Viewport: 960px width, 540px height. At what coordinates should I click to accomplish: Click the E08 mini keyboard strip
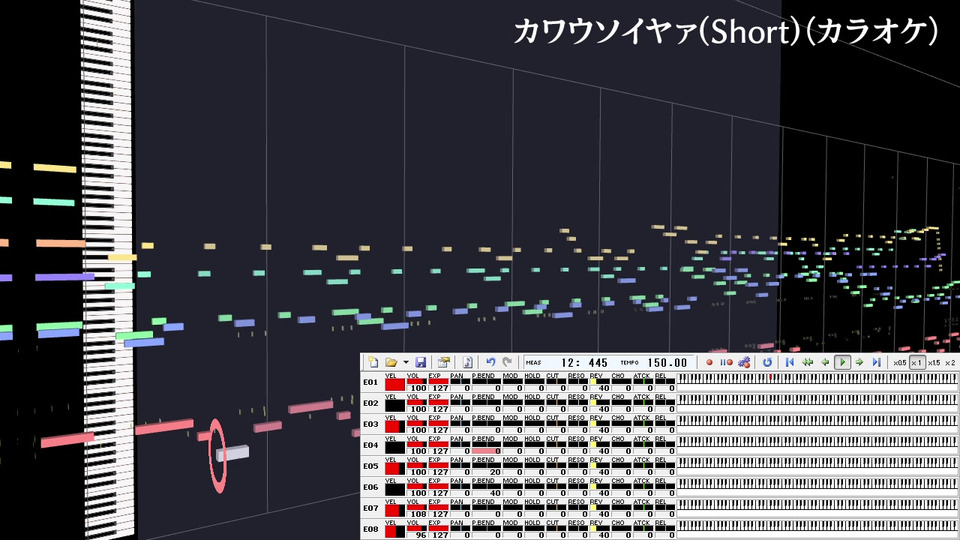tap(817, 525)
